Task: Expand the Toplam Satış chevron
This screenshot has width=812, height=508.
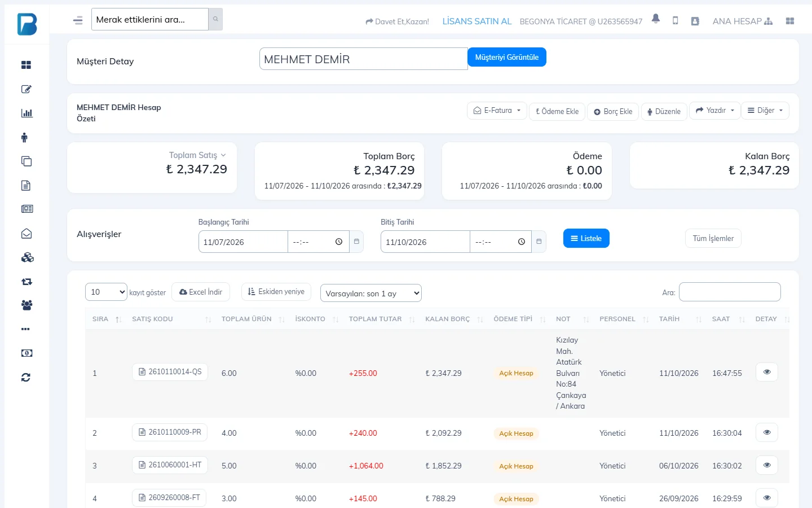Action: (x=223, y=155)
